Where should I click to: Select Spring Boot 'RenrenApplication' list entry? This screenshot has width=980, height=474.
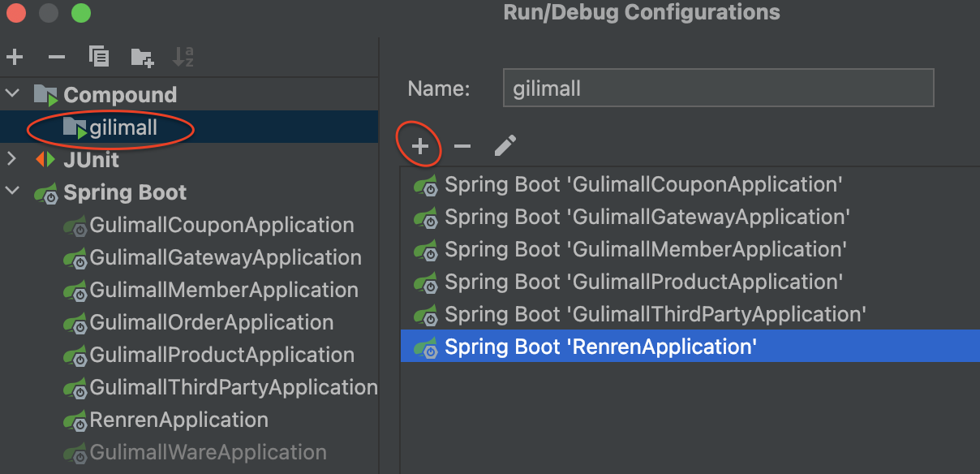pyautogui.click(x=690, y=347)
